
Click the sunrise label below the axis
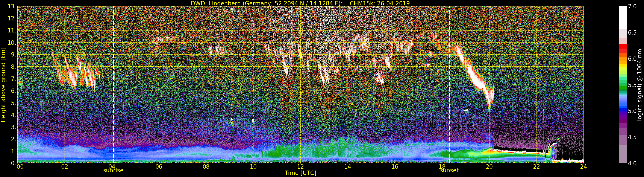113,170
